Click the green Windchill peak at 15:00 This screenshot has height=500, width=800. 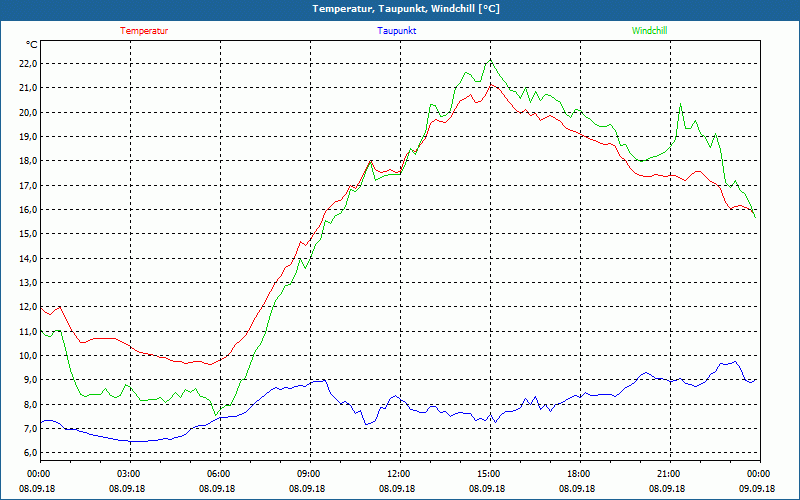(x=490, y=60)
